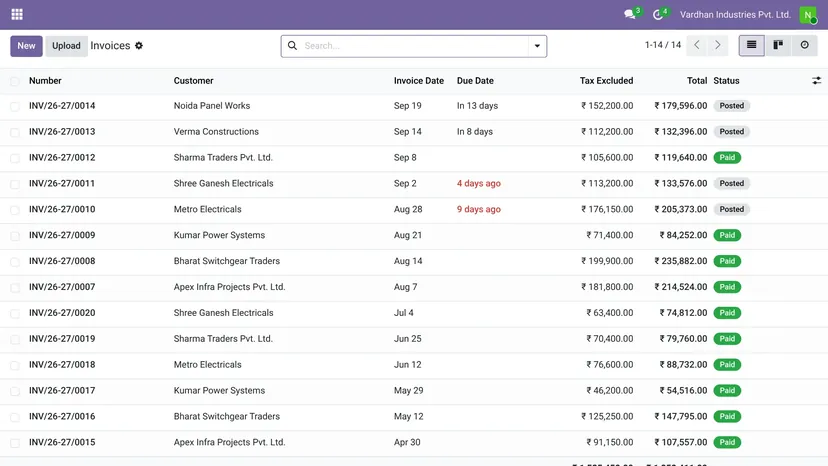Switch to kanban view
828x466 pixels.
tap(778, 45)
